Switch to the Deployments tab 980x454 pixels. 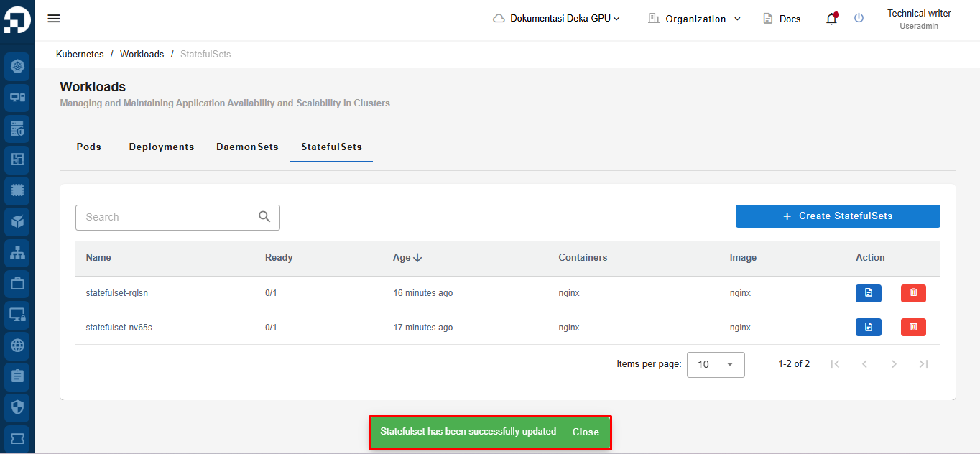(162, 147)
